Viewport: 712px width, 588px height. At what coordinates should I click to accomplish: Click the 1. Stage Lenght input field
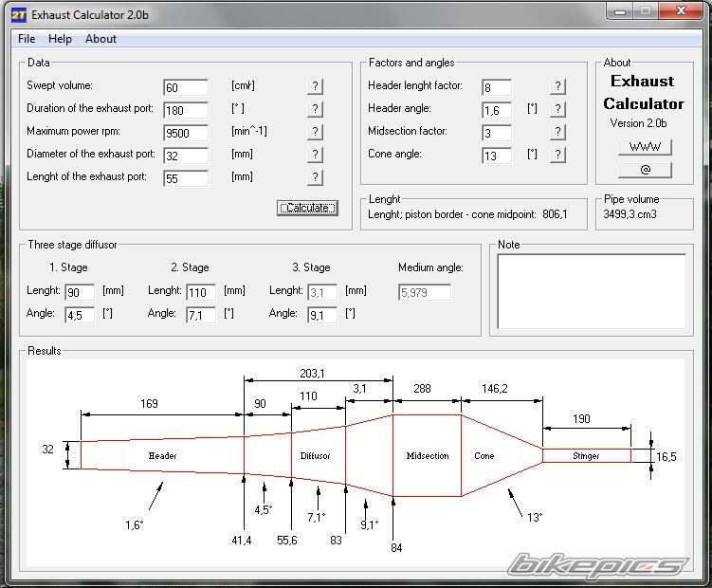point(79,292)
